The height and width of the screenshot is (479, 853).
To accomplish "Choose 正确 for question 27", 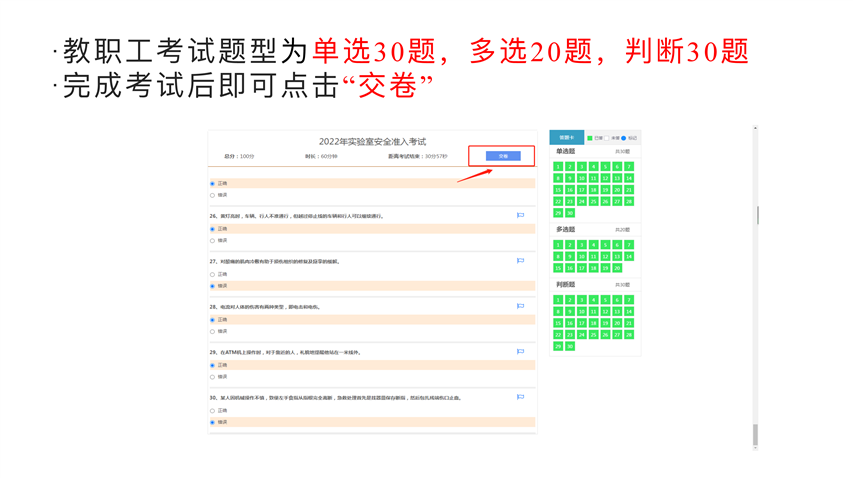I will click(x=212, y=274).
